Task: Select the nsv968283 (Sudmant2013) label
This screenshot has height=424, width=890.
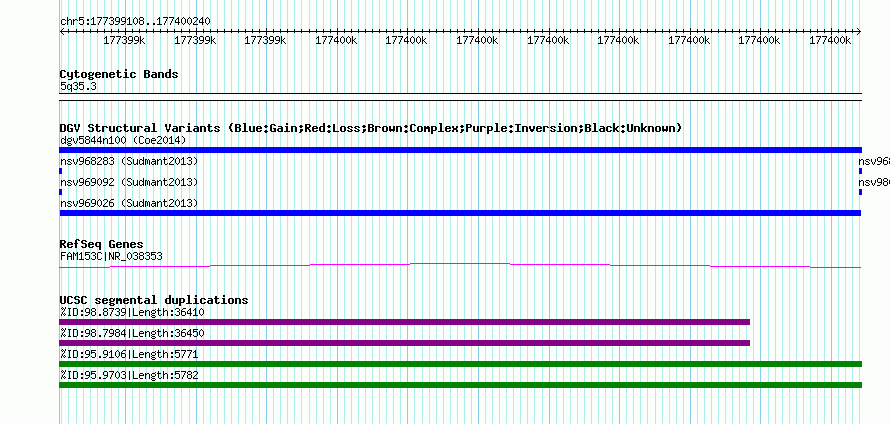Action: click(x=129, y=161)
